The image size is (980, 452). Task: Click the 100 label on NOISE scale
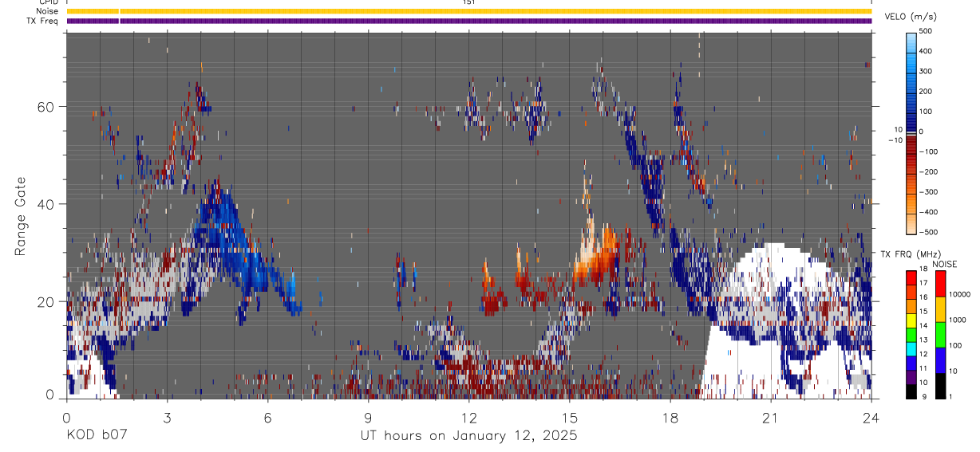954,345
